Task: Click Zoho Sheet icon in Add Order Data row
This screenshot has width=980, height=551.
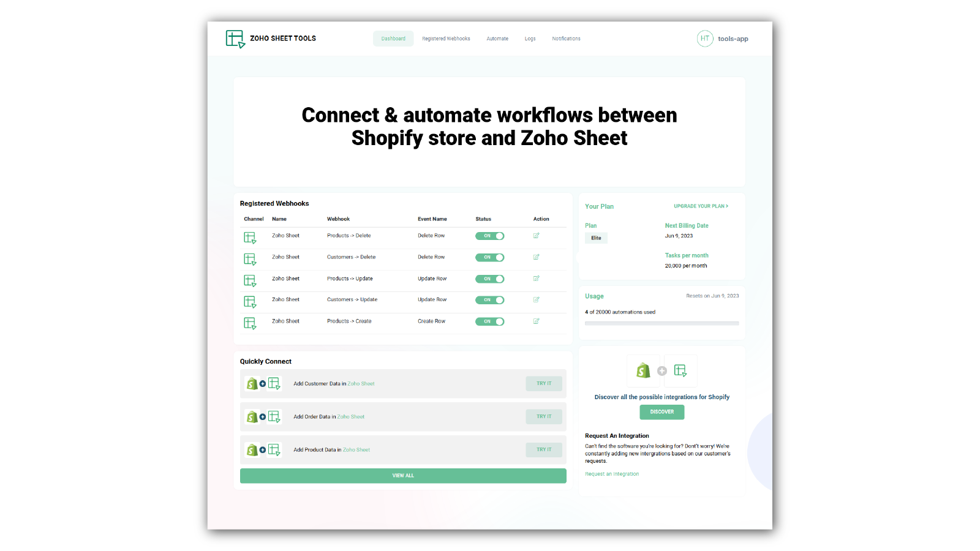Action: 274,417
